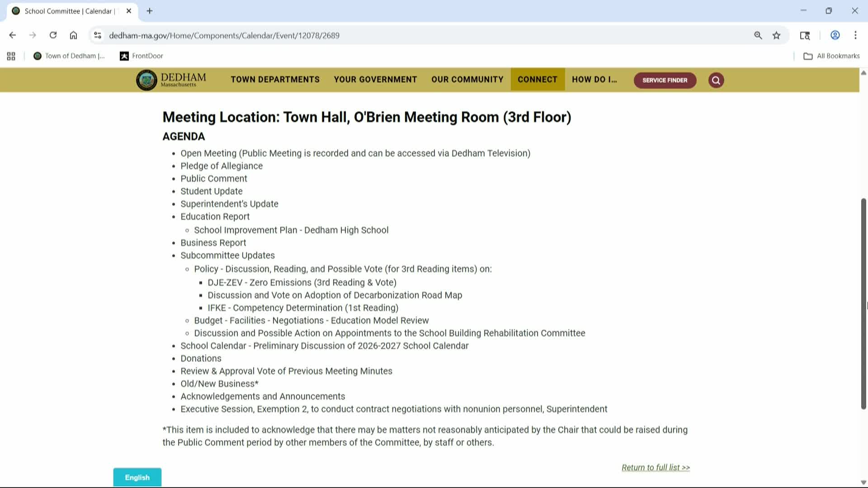Image resolution: width=868 pixels, height=488 pixels.
Task: Open the Chrome profile account icon
Action: click(835, 35)
